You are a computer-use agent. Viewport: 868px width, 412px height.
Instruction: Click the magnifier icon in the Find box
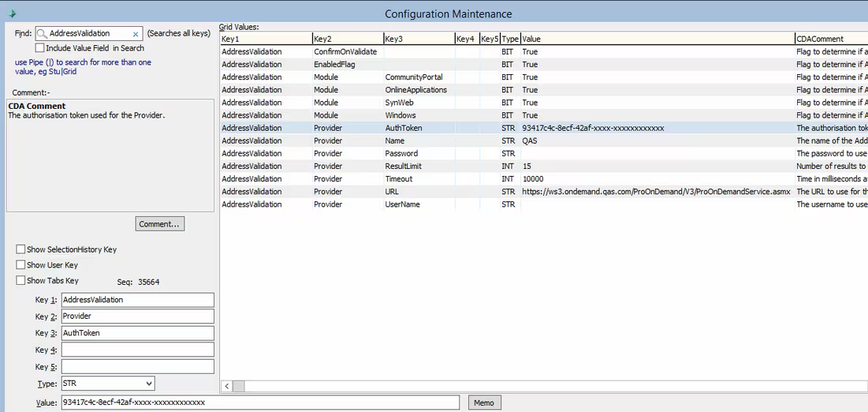[42, 34]
